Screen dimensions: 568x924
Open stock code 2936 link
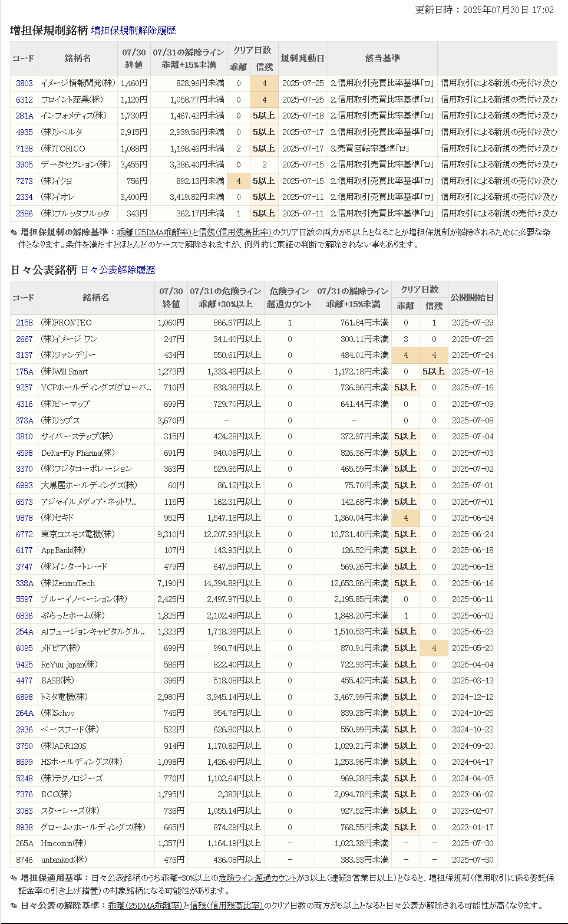coord(24,729)
